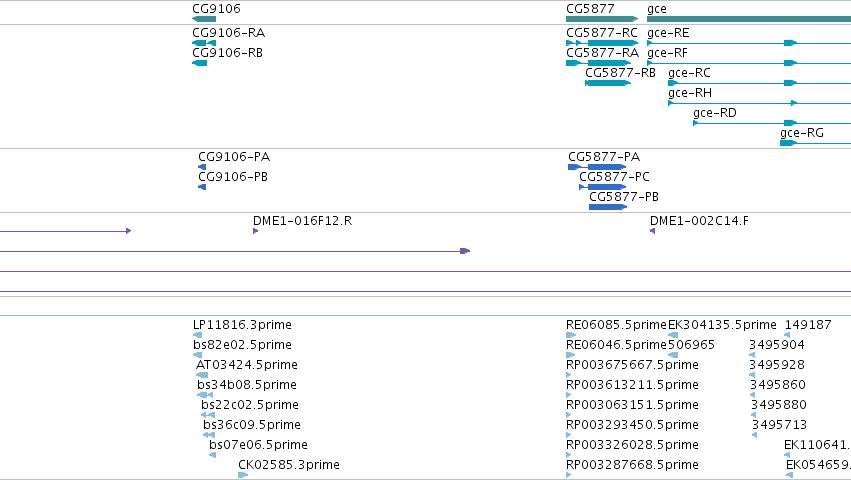This screenshot has height=480, width=851.
Task: Select transcript gce-RC
Action: 689,73
